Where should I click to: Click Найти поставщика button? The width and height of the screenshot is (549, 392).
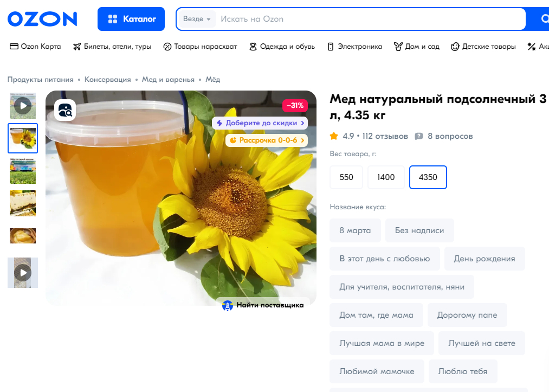pyautogui.click(x=263, y=305)
